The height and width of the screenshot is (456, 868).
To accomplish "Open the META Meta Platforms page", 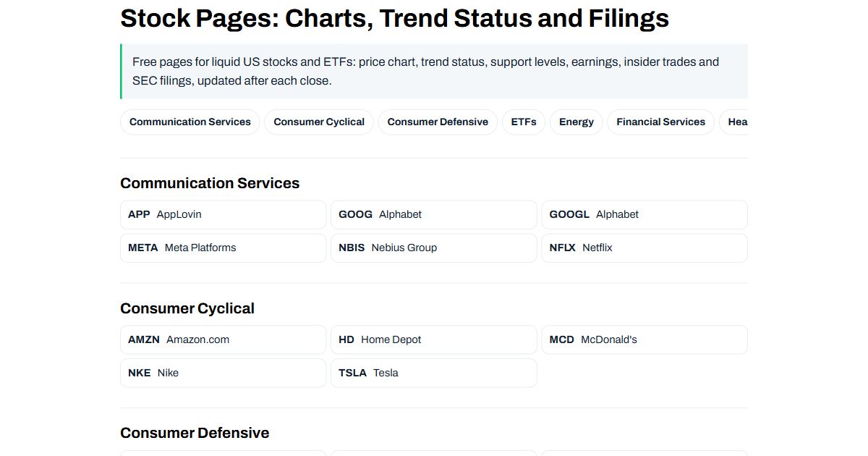I will (224, 248).
